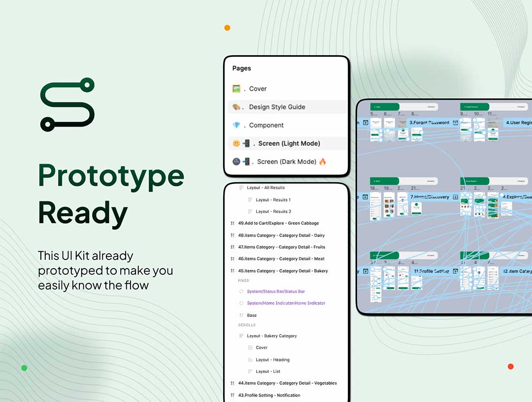The width and height of the screenshot is (532, 402).
Task: Click the image icon next to Cover layer
Action: (x=250, y=348)
